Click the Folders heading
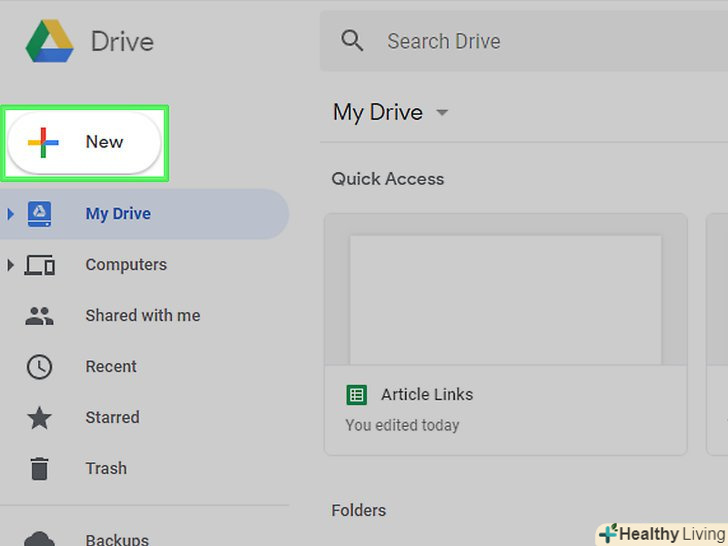The image size is (728, 546). tap(358, 511)
